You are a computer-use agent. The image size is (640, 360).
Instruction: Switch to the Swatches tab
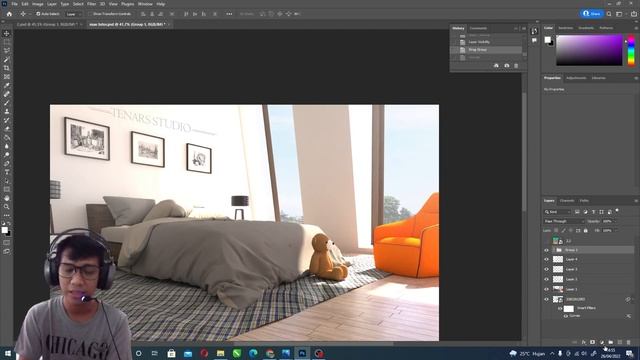(x=566, y=28)
